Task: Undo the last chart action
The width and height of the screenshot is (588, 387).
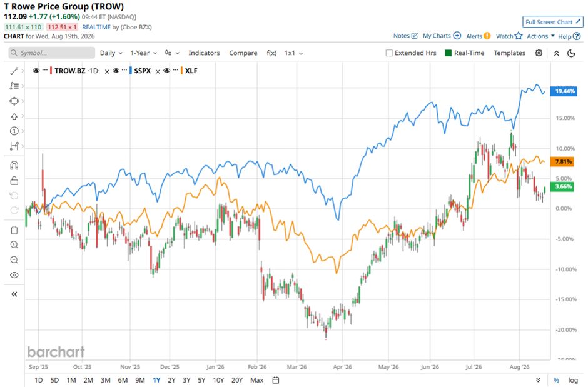Action: 14,196
